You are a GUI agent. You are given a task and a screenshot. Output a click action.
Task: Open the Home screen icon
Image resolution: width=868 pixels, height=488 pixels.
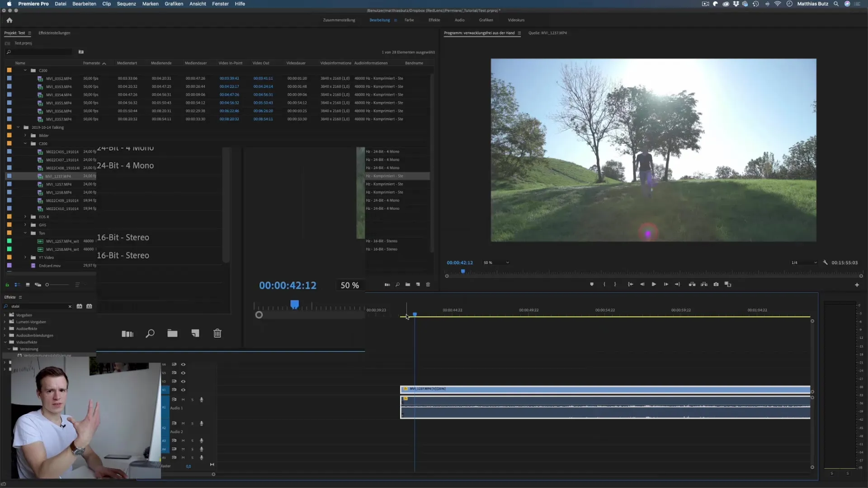[x=9, y=20]
